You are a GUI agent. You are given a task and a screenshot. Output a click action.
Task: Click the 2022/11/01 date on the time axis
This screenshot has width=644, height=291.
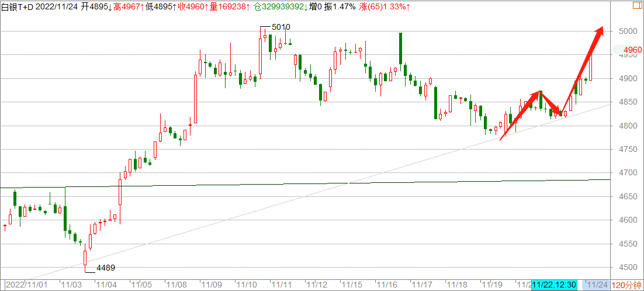27,285
